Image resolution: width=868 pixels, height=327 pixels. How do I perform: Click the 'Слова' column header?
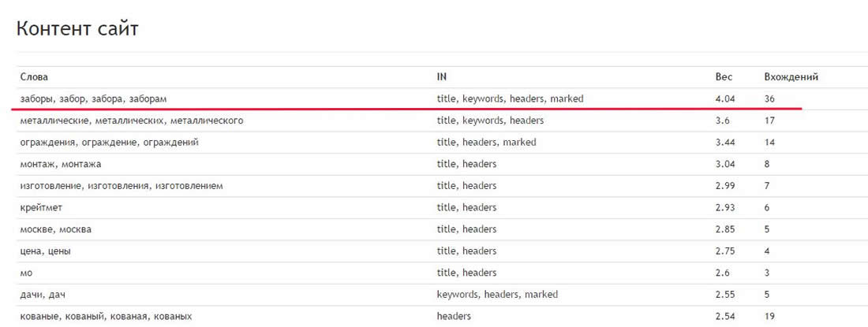pyautogui.click(x=34, y=77)
